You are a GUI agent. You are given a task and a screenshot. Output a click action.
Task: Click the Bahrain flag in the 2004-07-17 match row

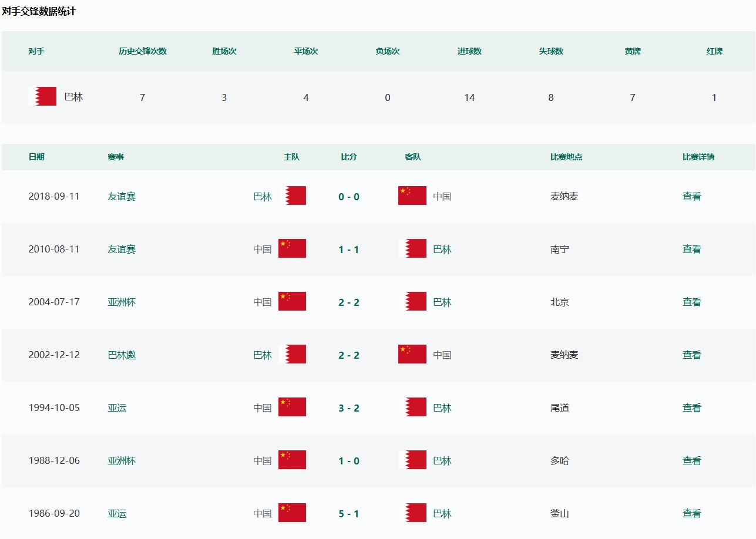(x=412, y=301)
